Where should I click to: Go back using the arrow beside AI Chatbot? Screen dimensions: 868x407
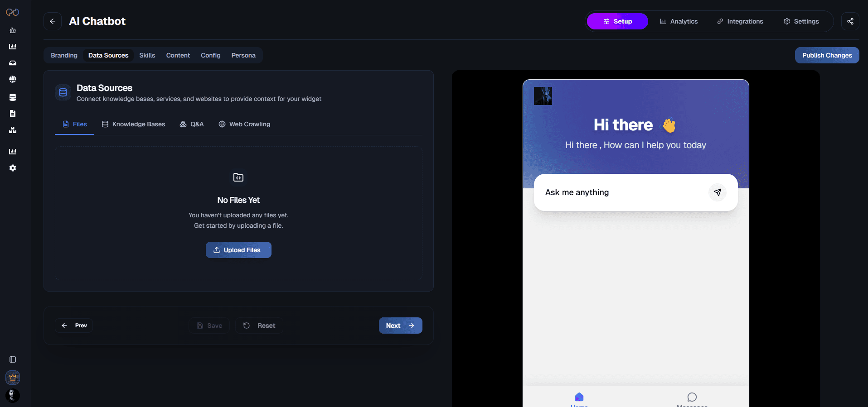tap(53, 21)
